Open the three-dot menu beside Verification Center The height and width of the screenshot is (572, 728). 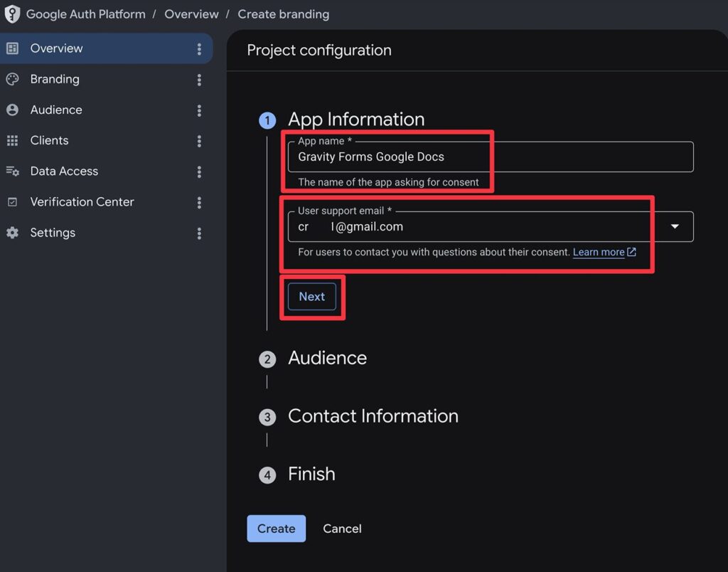pos(199,202)
